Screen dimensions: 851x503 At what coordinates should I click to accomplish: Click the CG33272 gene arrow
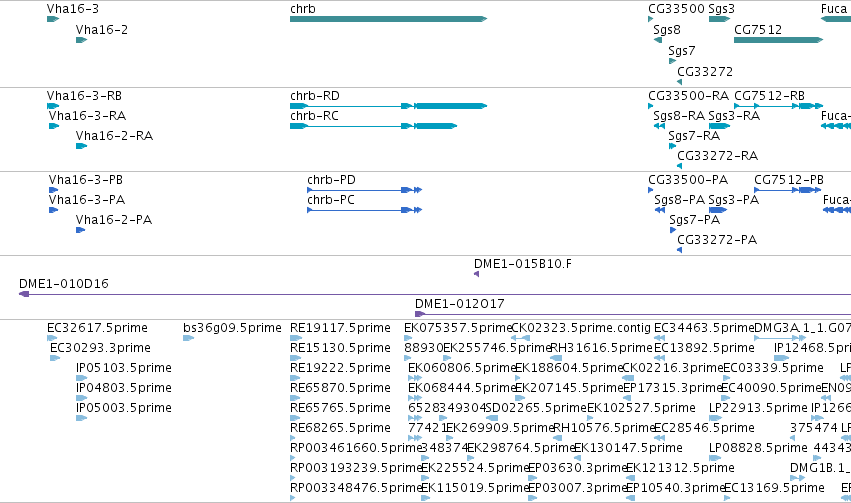pyautogui.click(x=679, y=82)
